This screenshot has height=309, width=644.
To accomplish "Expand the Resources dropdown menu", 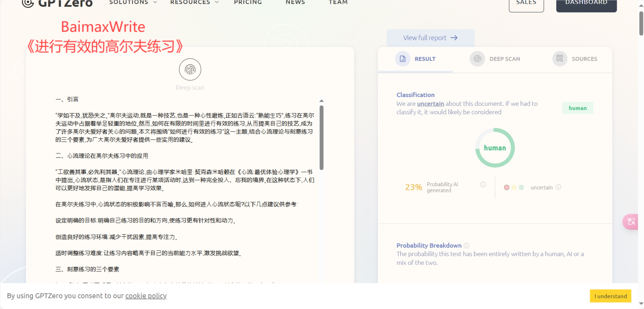I will 194,2.
